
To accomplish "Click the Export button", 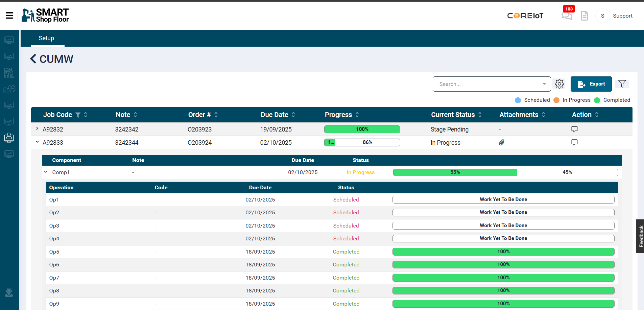I will [x=591, y=84].
